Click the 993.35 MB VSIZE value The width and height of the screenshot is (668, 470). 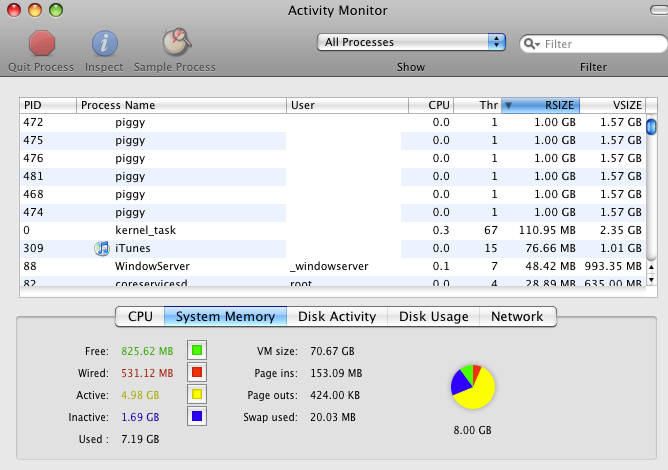pos(613,266)
